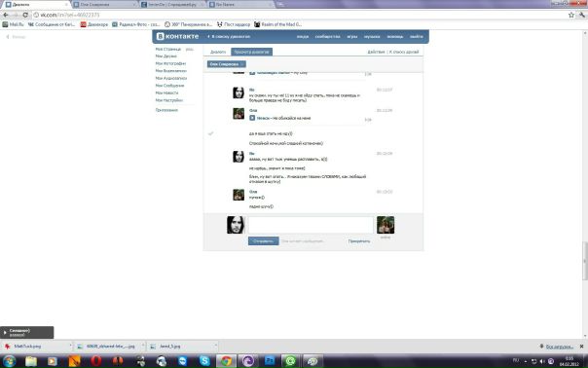The image size is (588, 368).
Task: Click the выйти logout link in header
Action: (x=417, y=37)
